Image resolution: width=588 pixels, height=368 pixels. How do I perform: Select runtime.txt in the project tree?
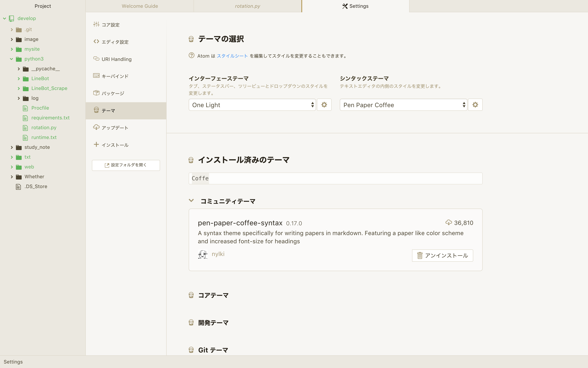pyautogui.click(x=44, y=138)
